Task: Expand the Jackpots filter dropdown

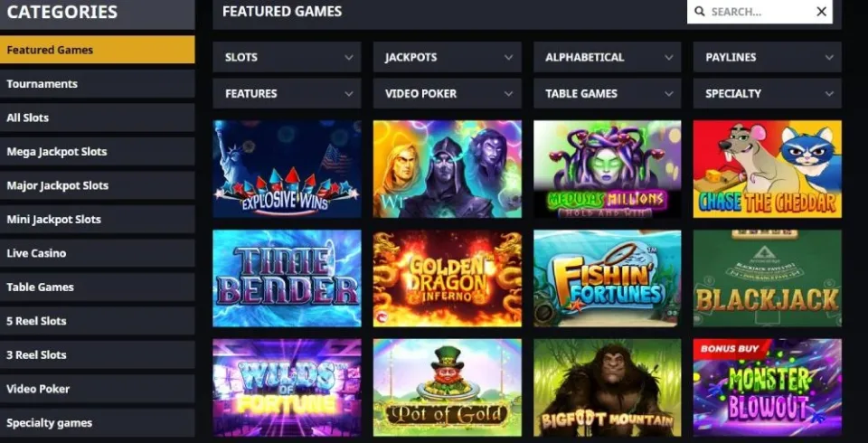Action: [448, 57]
